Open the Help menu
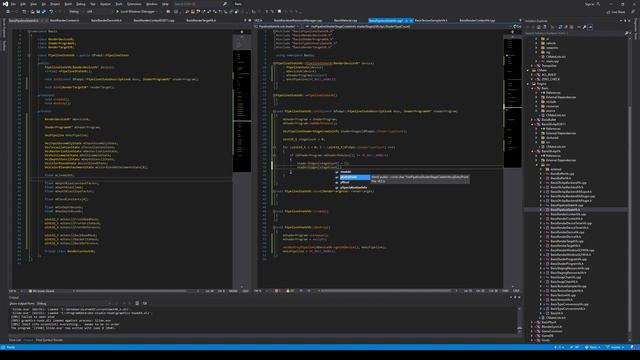This screenshot has width=640, height=360. click(x=165, y=4)
